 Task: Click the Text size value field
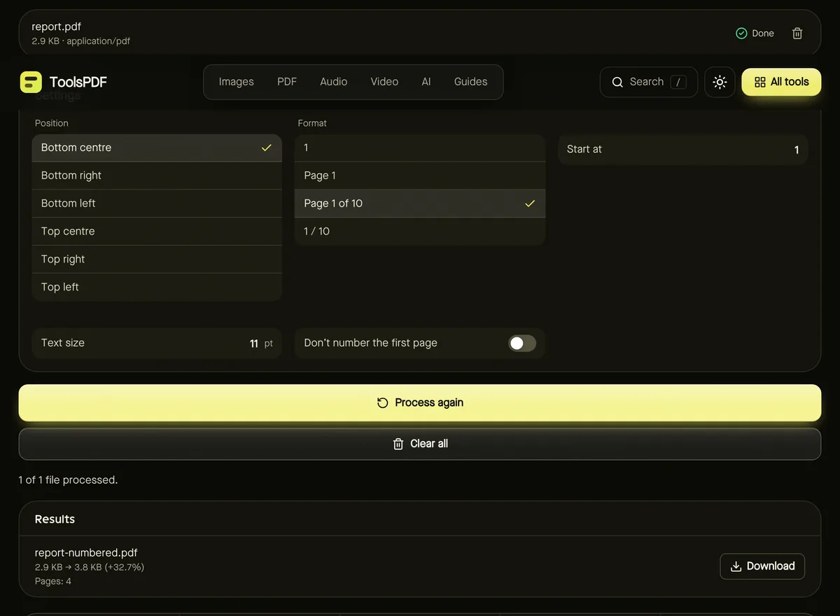tap(253, 344)
